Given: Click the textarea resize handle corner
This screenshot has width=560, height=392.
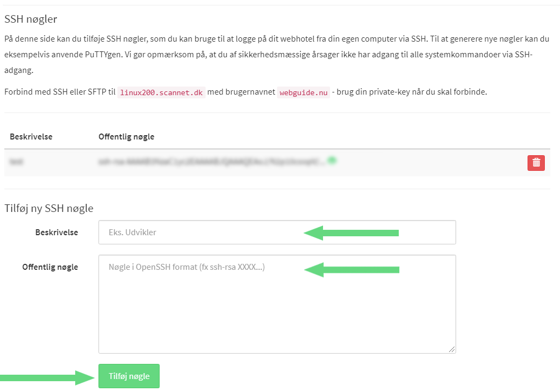Looking at the screenshot, I should tap(452, 349).
